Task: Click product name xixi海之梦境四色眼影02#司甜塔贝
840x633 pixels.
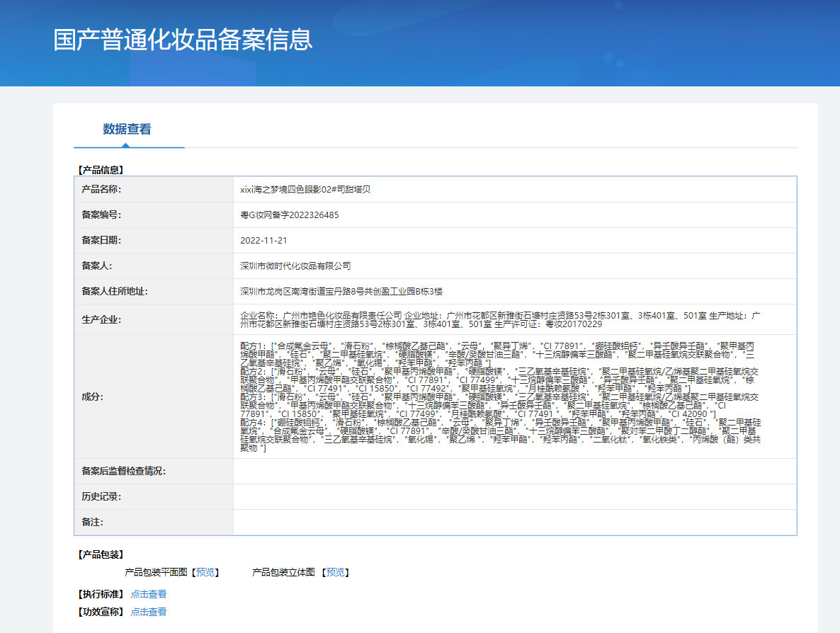Action: tap(305, 190)
